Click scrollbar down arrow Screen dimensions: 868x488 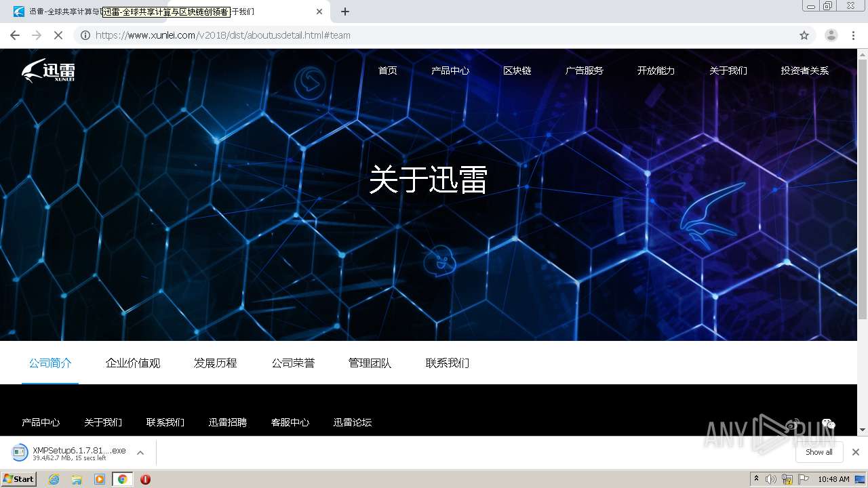(863, 430)
